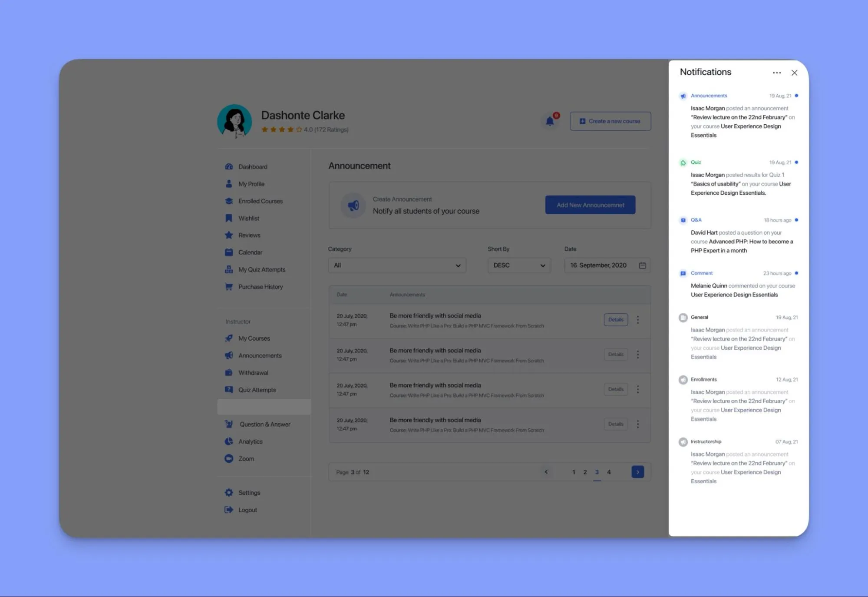The width and height of the screenshot is (868, 597).
Task: Click the Zoom sidebar icon
Action: (229, 458)
